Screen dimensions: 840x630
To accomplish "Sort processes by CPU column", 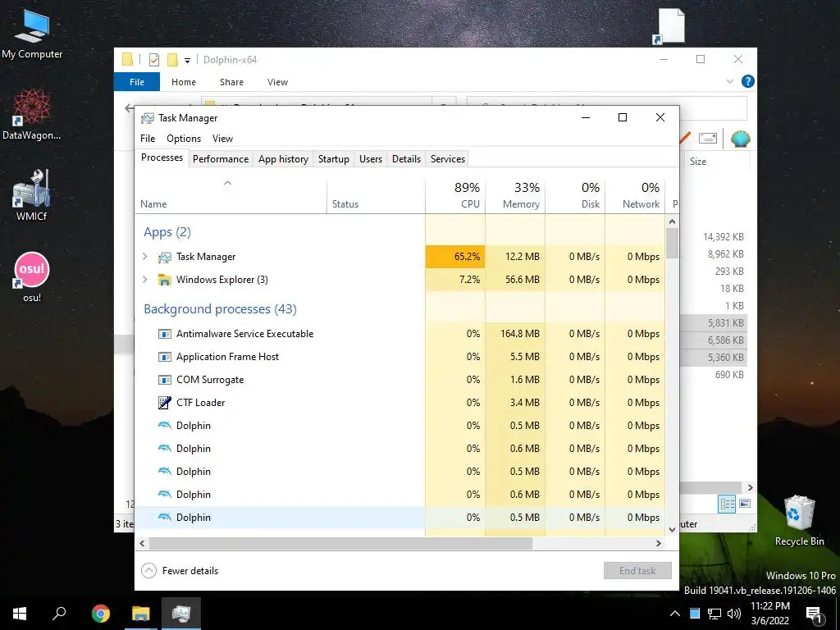I will click(x=455, y=196).
